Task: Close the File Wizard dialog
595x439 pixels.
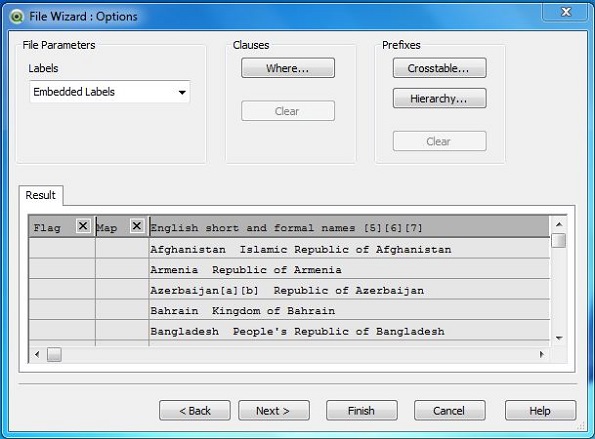Action: point(566,12)
